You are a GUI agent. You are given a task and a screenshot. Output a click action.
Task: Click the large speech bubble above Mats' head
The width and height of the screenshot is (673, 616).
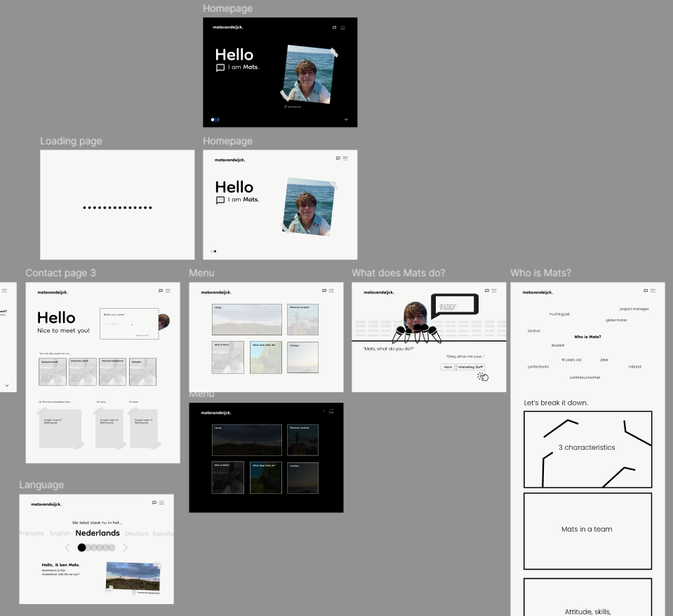[x=455, y=305]
